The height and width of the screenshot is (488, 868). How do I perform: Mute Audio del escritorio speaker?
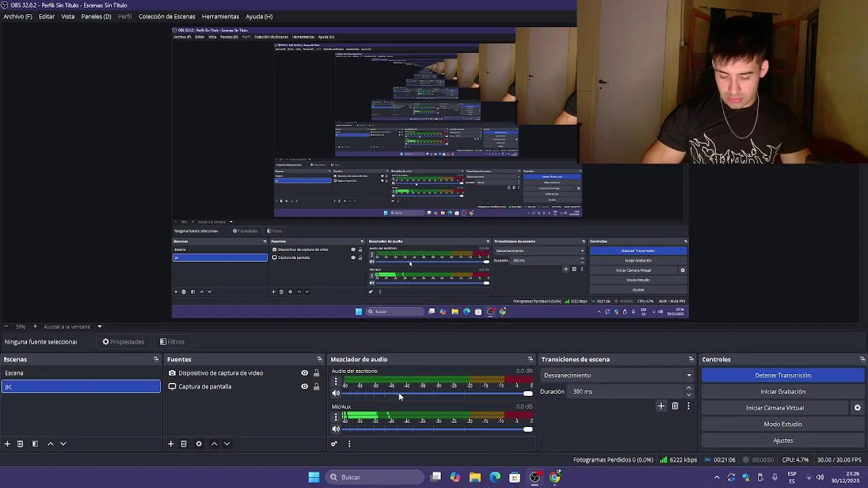[x=336, y=393]
